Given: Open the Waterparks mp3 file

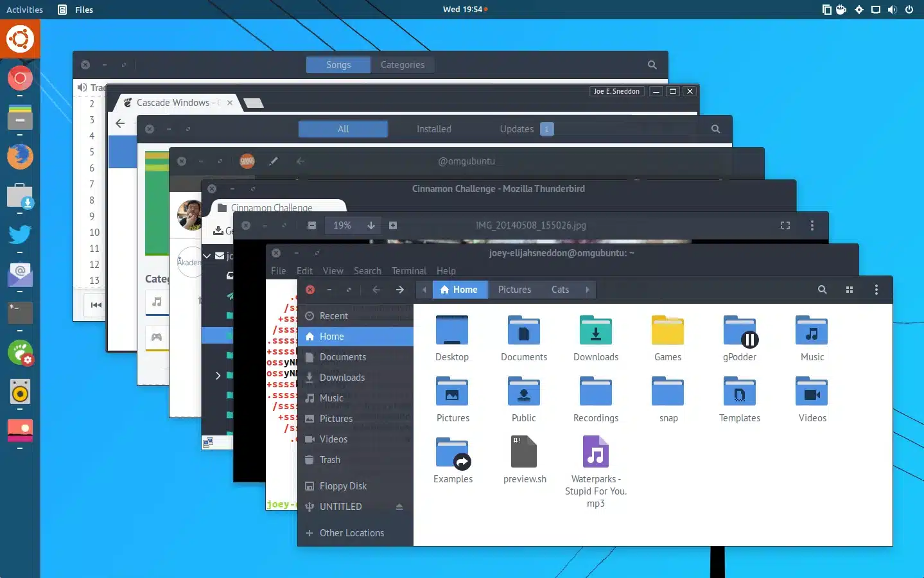Looking at the screenshot, I should (x=596, y=471).
